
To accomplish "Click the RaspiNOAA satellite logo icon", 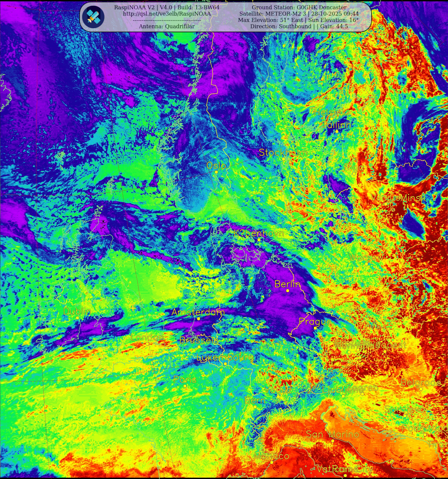I will 93,16.
